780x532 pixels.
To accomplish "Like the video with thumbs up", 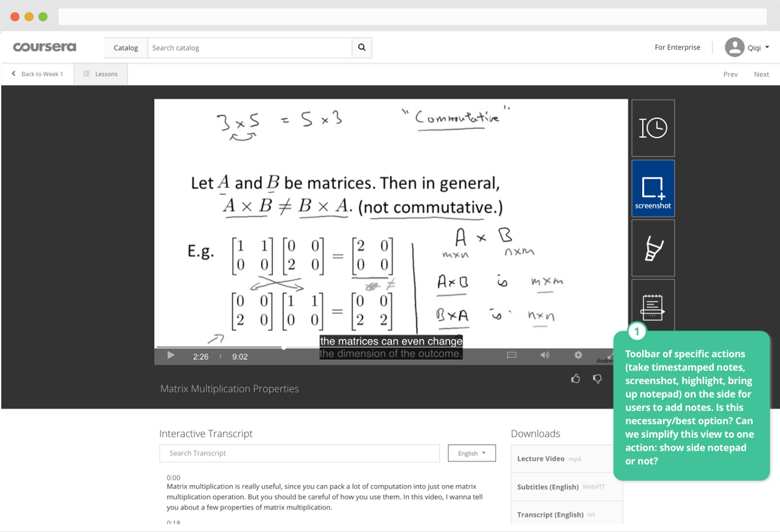I will [575, 379].
